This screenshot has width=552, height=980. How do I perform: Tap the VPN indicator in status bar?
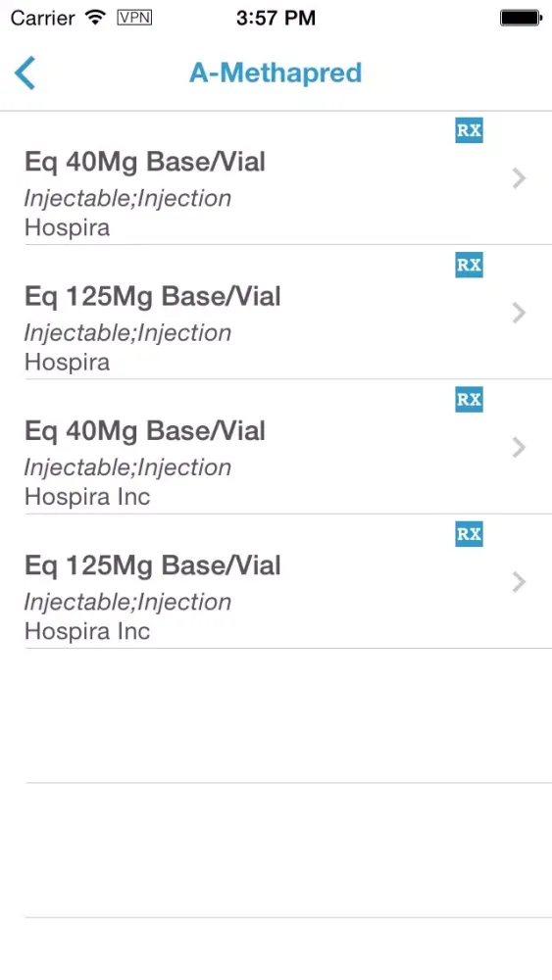coord(134,18)
